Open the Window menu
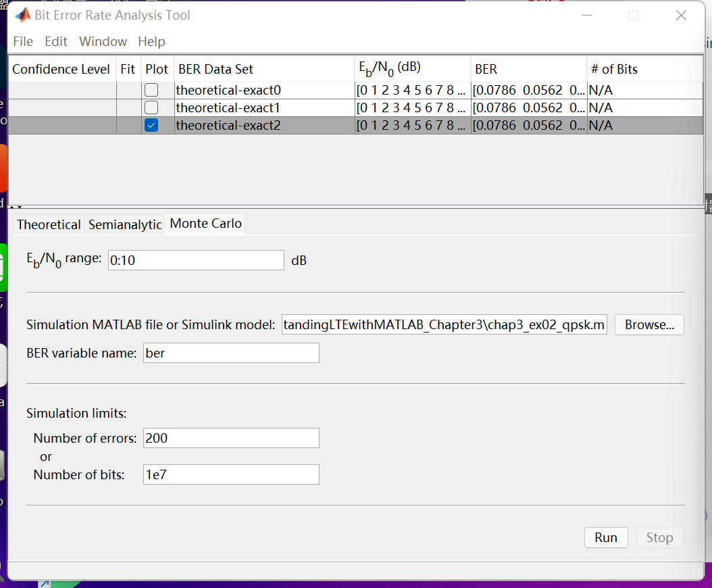Screen dimensions: 712x588 click(x=103, y=41)
